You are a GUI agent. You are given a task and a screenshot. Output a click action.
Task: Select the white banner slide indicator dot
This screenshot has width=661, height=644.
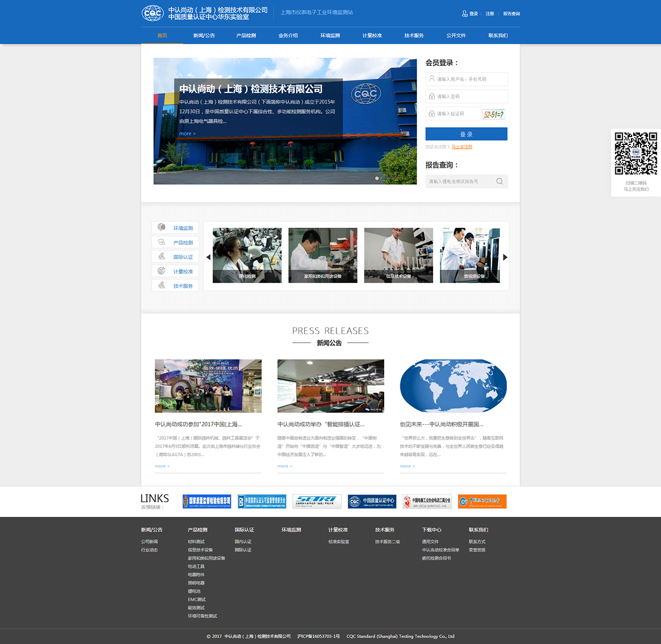click(377, 178)
